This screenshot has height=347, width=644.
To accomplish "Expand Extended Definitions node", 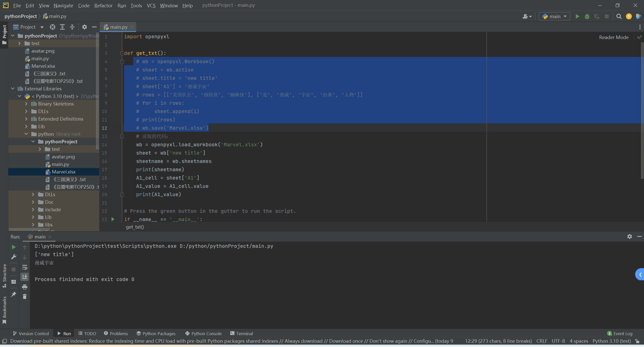I will [26, 119].
